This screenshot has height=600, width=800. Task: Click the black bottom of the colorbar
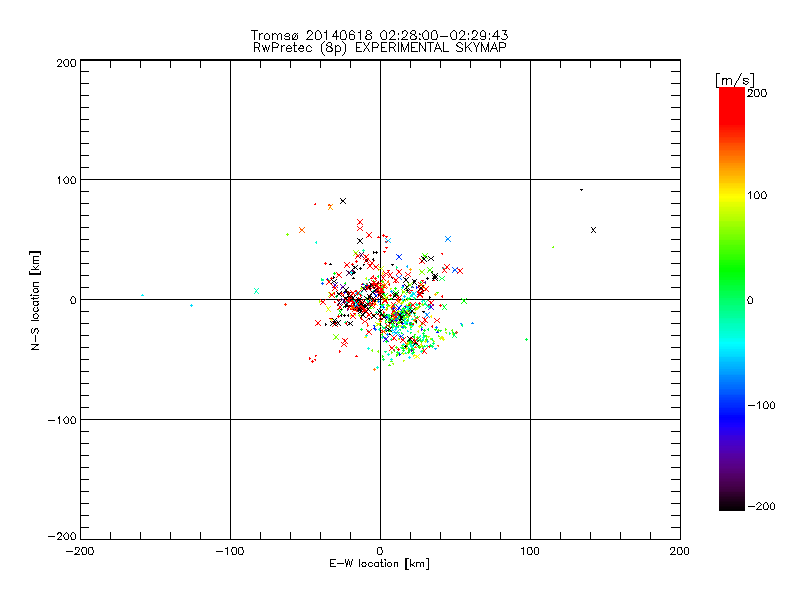click(x=732, y=503)
